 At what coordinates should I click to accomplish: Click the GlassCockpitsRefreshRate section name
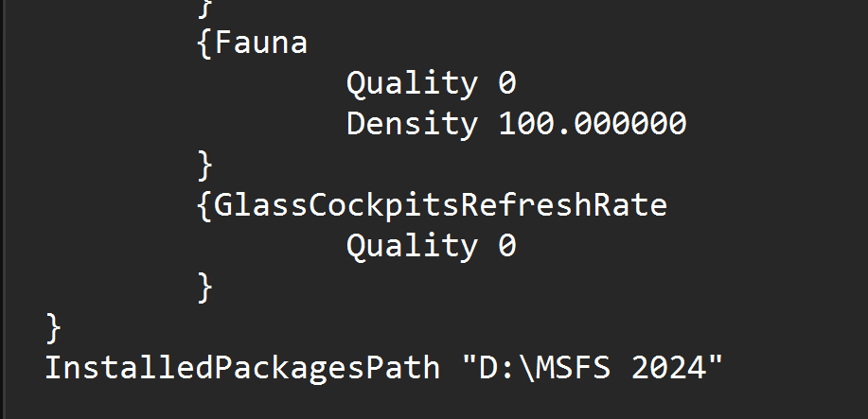(441, 206)
